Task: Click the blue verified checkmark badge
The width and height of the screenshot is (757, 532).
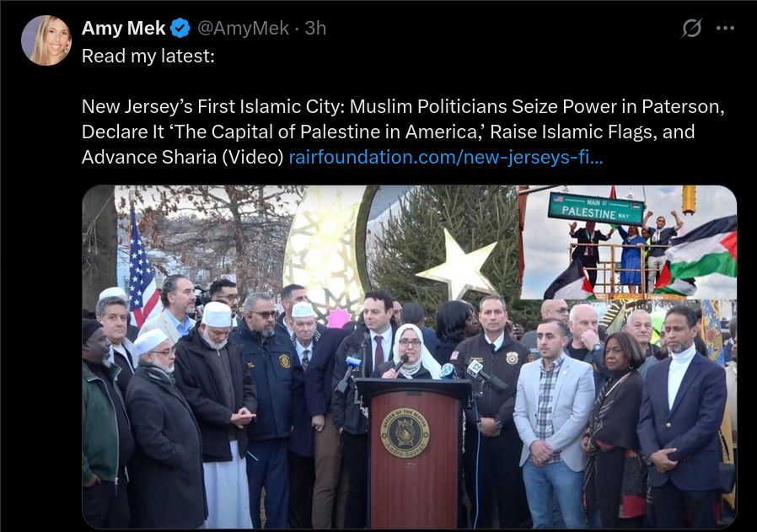Action: point(180,28)
